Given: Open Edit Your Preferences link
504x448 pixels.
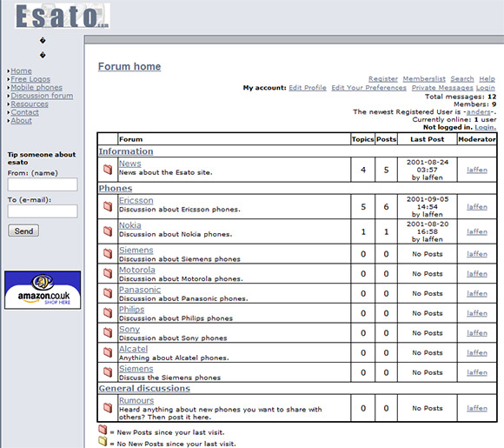Looking at the screenshot, I should point(369,88).
